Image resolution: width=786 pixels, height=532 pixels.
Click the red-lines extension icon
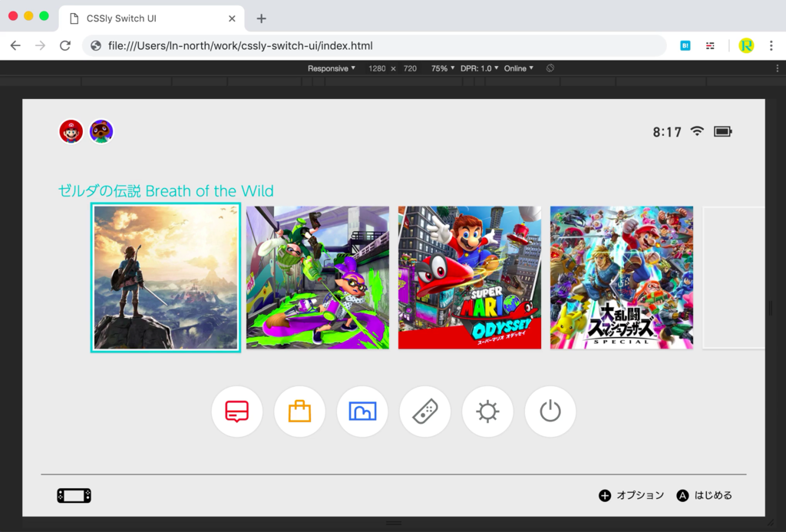tap(710, 45)
